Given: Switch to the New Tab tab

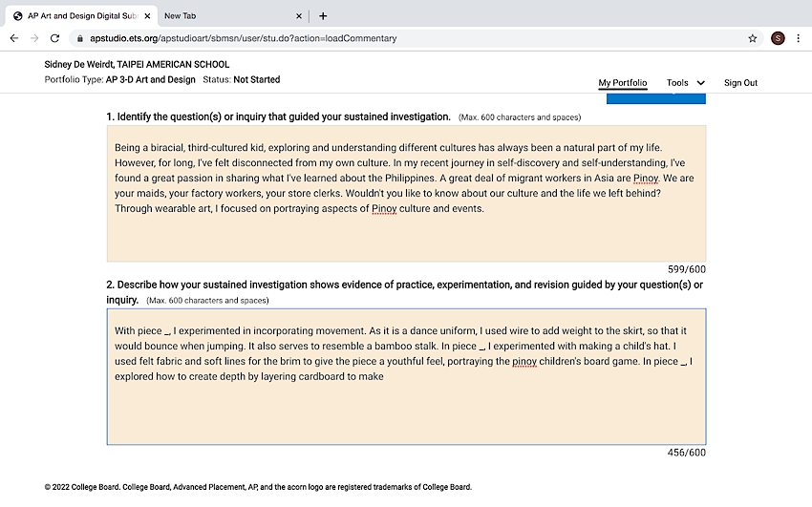Looking at the screenshot, I should 224,15.
